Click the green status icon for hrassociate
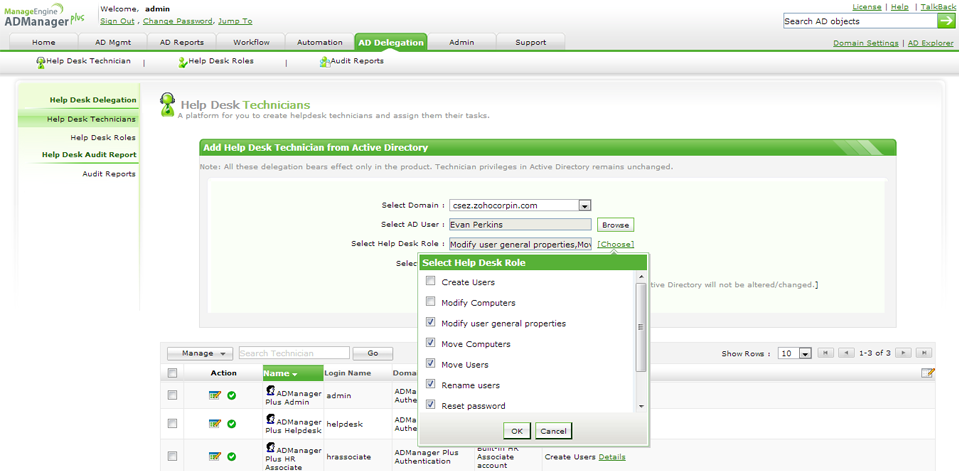The height and width of the screenshot is (471, 959). click(x=232, y=456)
